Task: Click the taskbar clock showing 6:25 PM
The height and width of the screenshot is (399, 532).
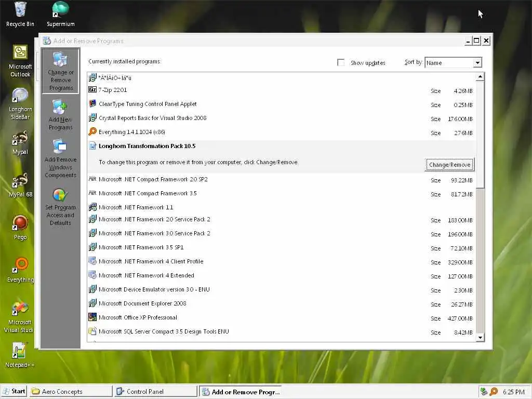Action: tap(513, 392)
